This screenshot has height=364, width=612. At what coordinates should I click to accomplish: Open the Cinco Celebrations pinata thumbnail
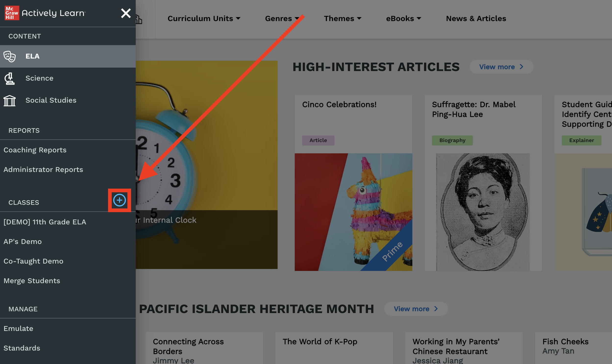coord(353,212)
